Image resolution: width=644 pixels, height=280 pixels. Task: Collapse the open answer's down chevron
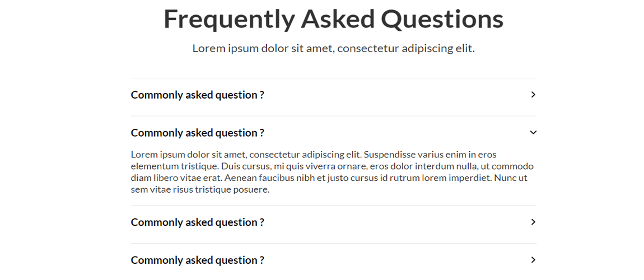pos(533,133)
